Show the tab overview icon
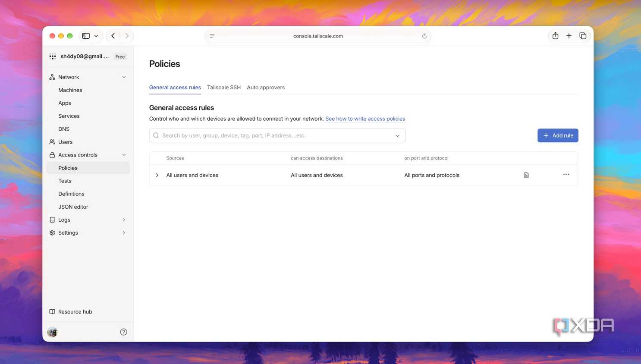The width and height of the screenshot is (641, 364). pos(583,36)
